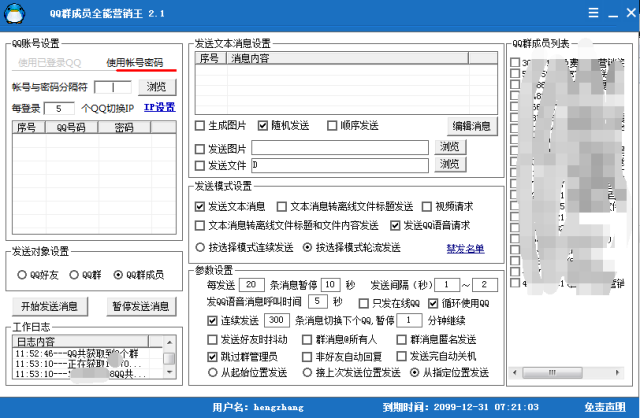This screenshot has height=418, width=640.
Task: Click the log scrollbar down arrow
Action: pos(169,372)
